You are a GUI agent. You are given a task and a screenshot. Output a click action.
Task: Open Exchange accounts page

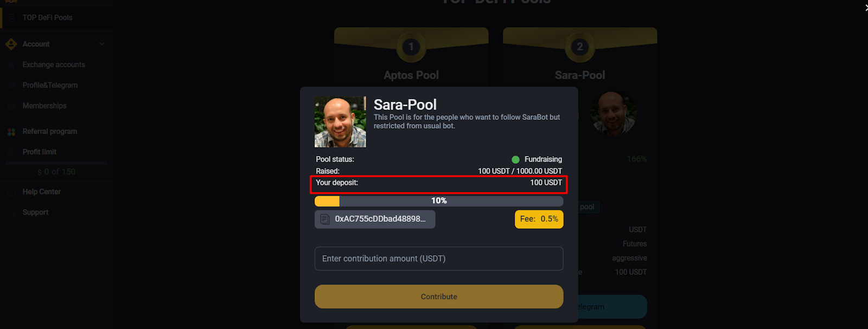(54, 64)
